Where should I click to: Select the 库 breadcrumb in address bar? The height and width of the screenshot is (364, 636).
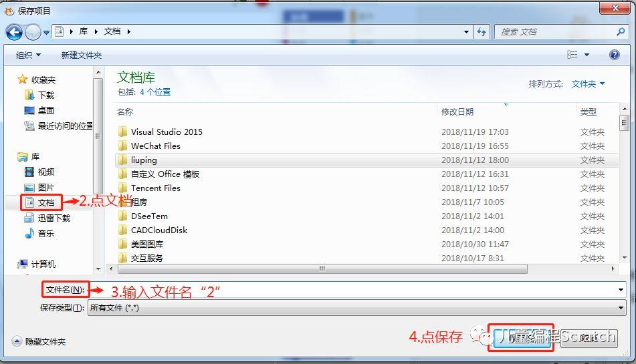tap(84, 31)
